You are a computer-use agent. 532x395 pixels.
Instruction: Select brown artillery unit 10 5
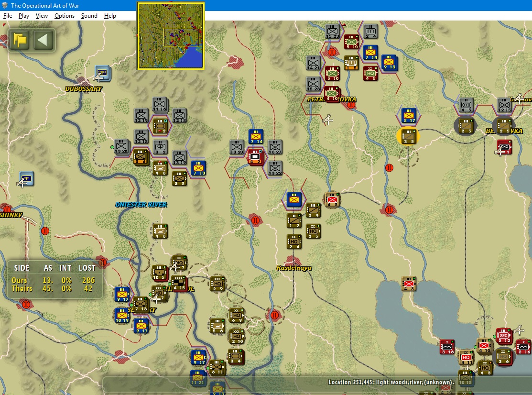coord(159,273)
